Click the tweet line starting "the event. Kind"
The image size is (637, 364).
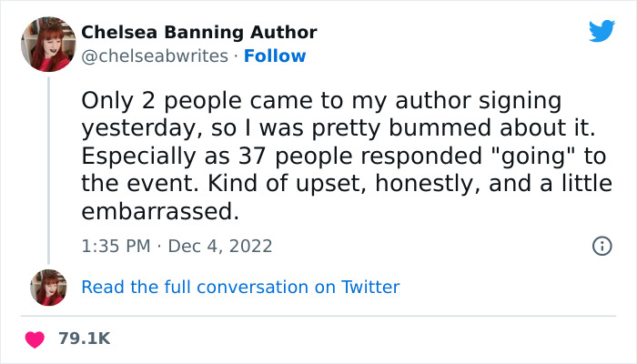point(342,184)
